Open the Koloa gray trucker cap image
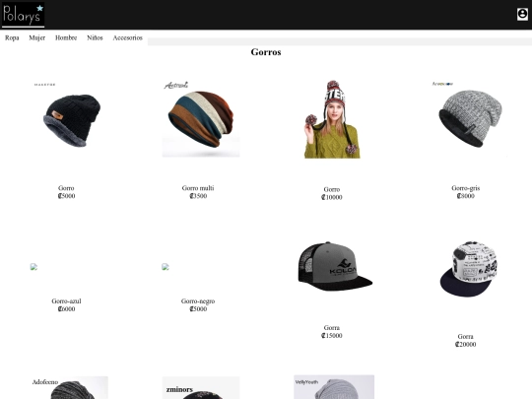 tap(335, 266)
